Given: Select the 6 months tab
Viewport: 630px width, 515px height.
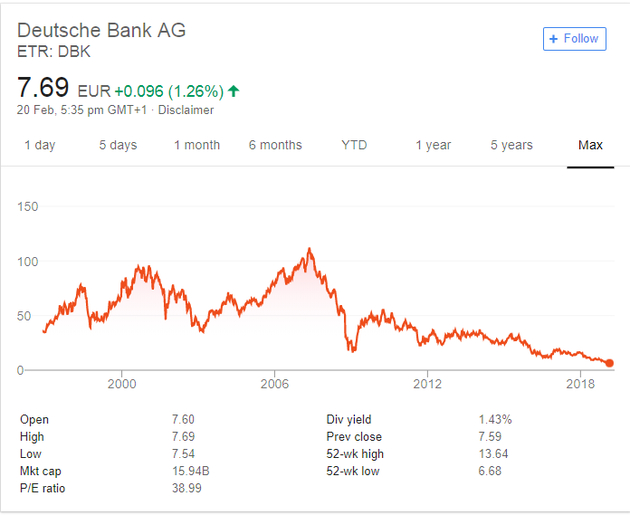Looking at the screenshot, I should (x=275, y=145).
